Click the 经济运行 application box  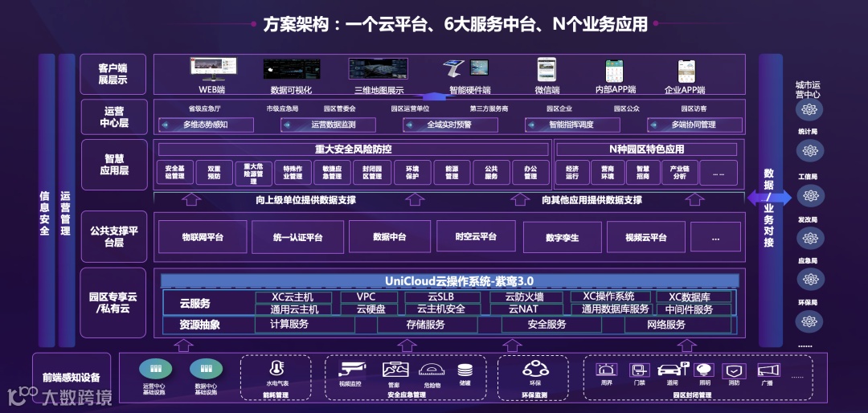tap(572, 172)
